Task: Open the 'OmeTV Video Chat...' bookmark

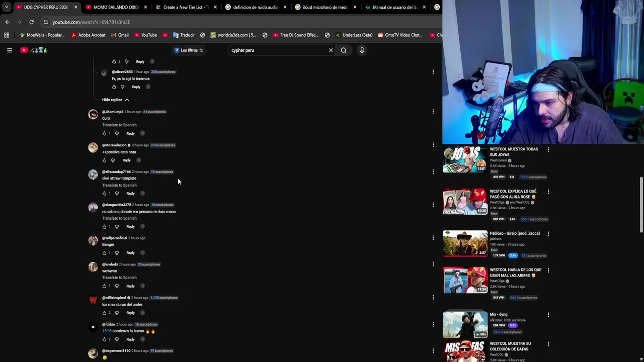Action: (399, 35)
